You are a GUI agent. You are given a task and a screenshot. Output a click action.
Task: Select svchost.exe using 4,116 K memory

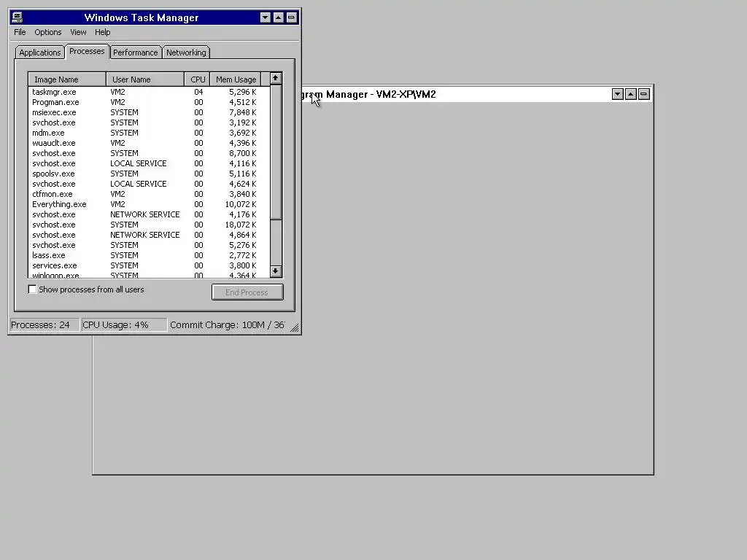(149, 163)
